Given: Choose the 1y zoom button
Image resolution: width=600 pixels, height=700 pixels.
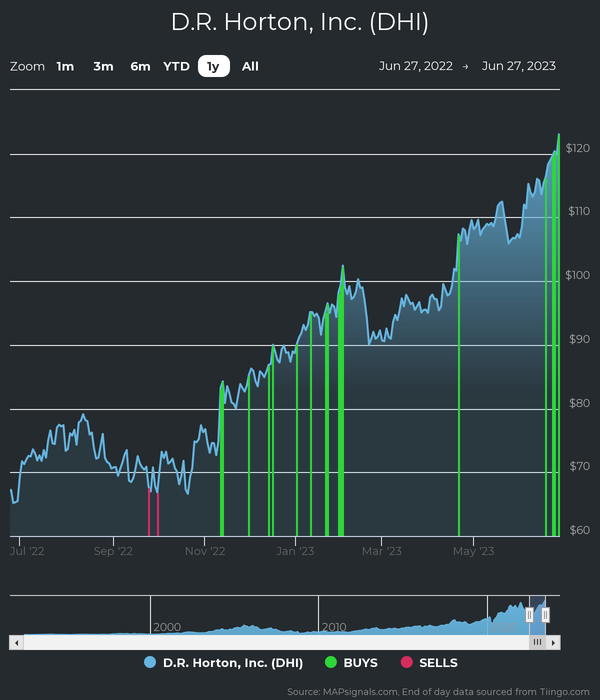Looking at the screenshot, I should pyautogui.click(x=214, y=66).
